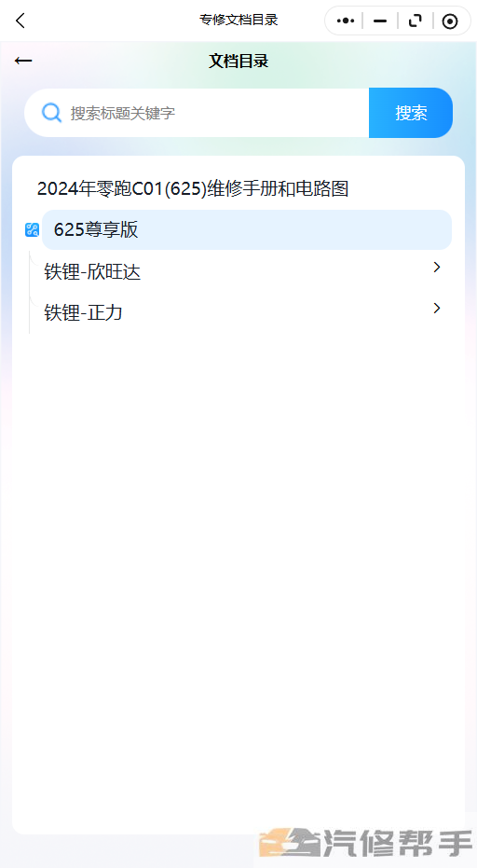Open the 铁锂-正力 entry
Viewport: 477px width, 868px height.
tap(83, 312)
